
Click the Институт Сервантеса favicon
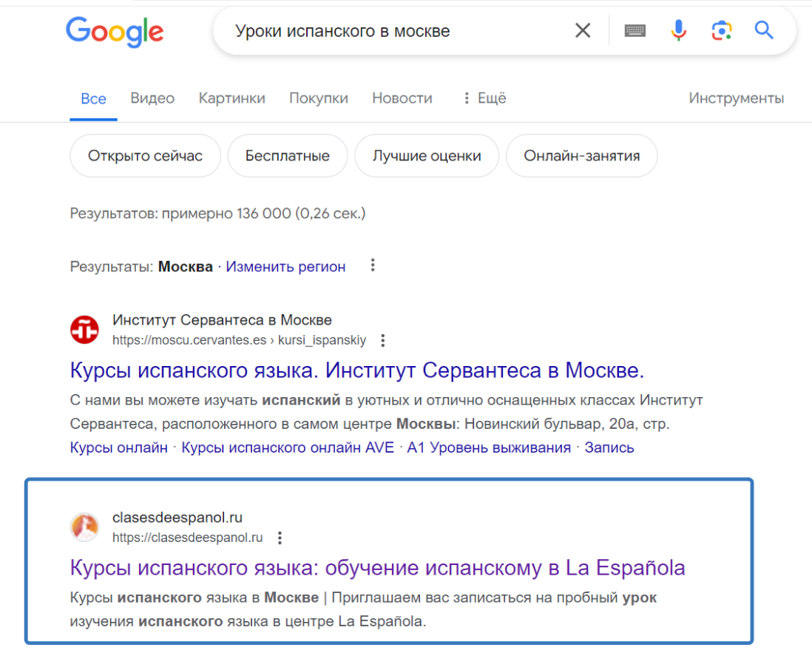coord(84,330)
